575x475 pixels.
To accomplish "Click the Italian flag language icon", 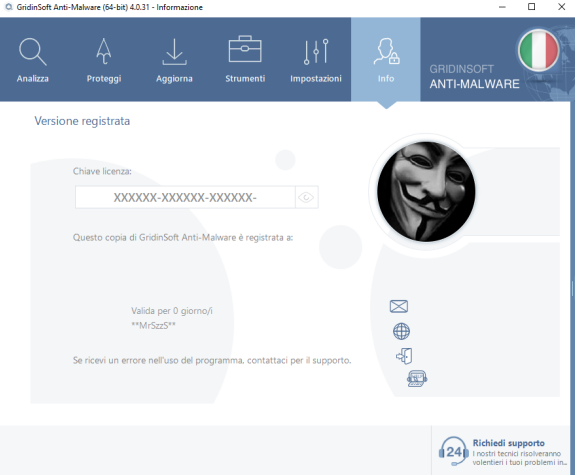I will (x=538, y=50).
